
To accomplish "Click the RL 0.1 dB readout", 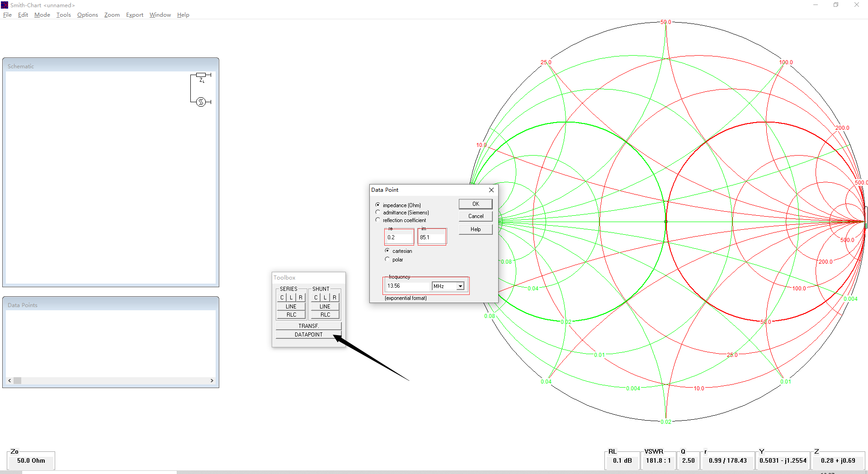I will [x=623, y=460].
